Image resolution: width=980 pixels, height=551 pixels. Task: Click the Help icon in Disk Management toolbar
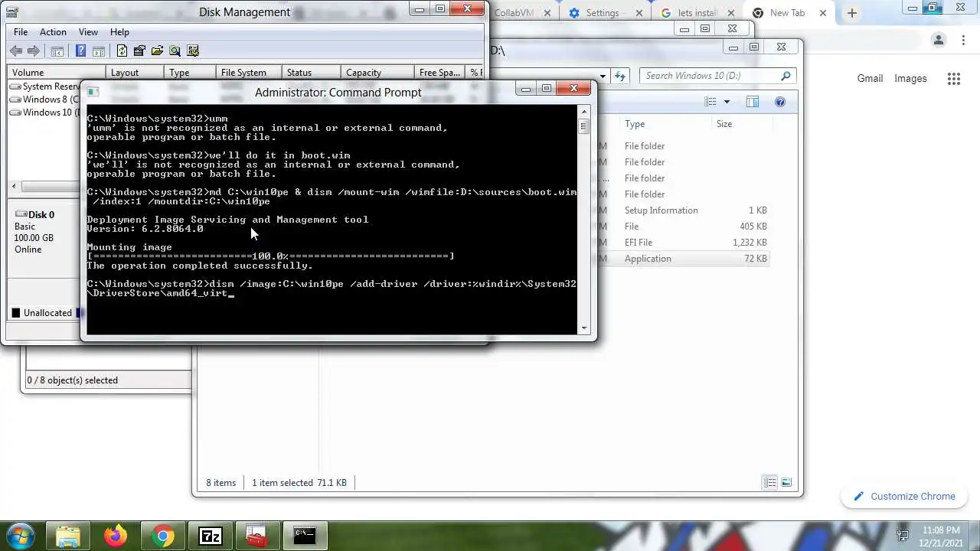81,51
